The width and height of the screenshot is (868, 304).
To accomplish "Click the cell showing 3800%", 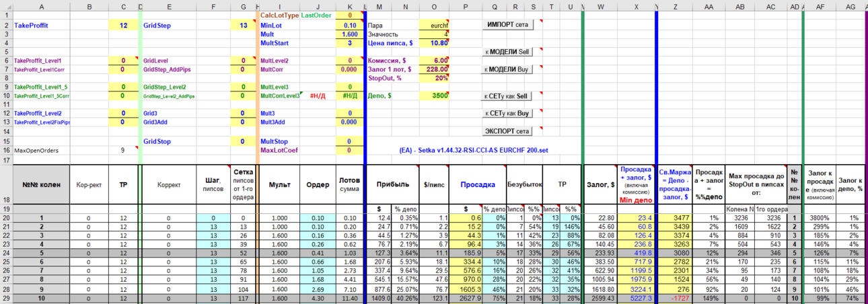I will (x=820, y=218).
